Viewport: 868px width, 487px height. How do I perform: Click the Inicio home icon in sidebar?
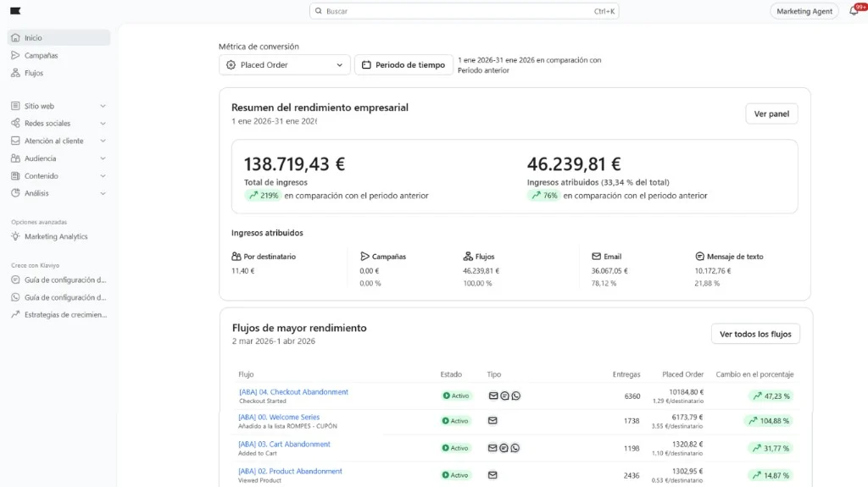pyautogui.click(x=16, y=38)
